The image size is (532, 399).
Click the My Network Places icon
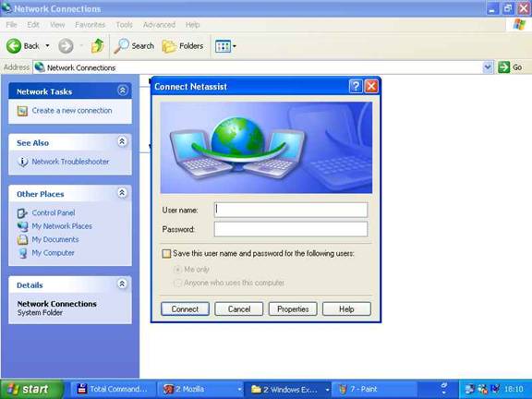point(22,226)
